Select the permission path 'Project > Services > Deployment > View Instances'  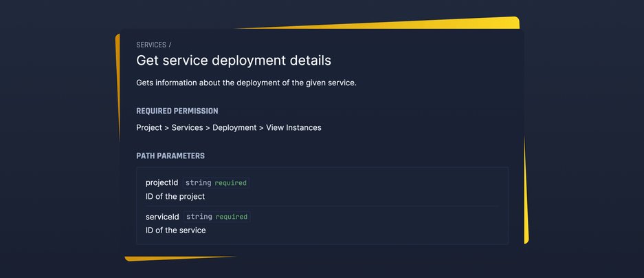point(229,127)
